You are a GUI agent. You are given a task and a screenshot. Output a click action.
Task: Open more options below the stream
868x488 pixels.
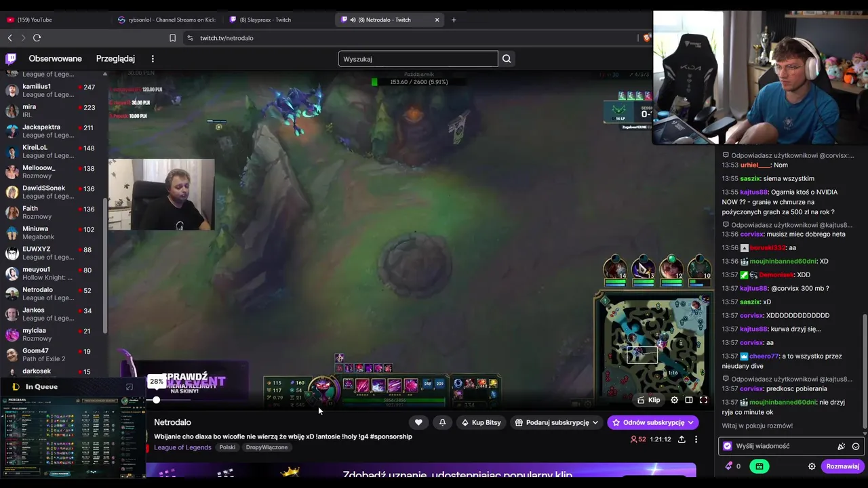click(696, 439)
